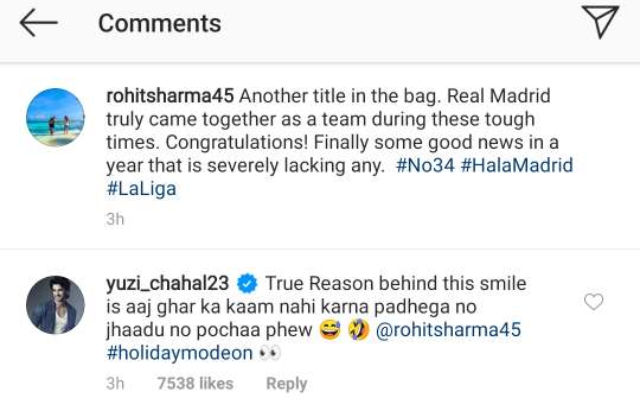Tap the caption's 3h timestamp
The image size is (640, 400).
115,219
